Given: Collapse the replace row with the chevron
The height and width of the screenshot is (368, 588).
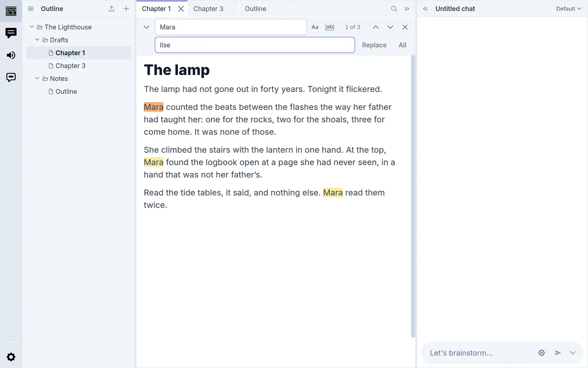Looking at the screenshot, I should [x=147, y=27].
